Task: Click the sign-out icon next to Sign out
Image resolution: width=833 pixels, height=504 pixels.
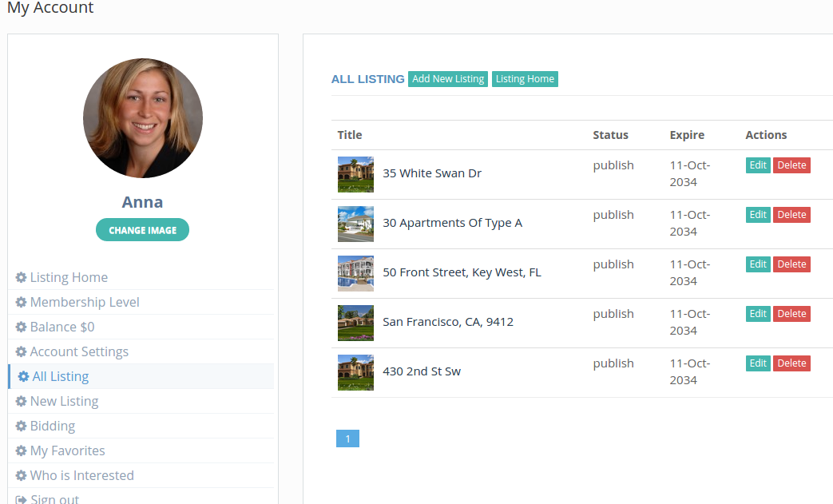Action: pos(20,498)
